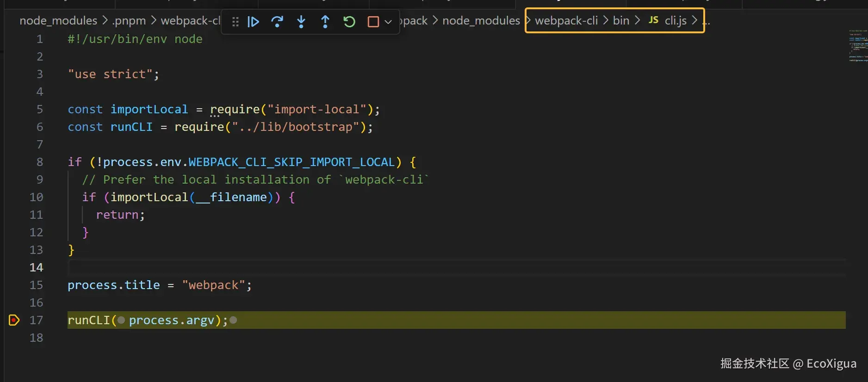This screenshot has width=868, height=382.
Task: Place cursor on empty line 14
Action: coord(456,267)
